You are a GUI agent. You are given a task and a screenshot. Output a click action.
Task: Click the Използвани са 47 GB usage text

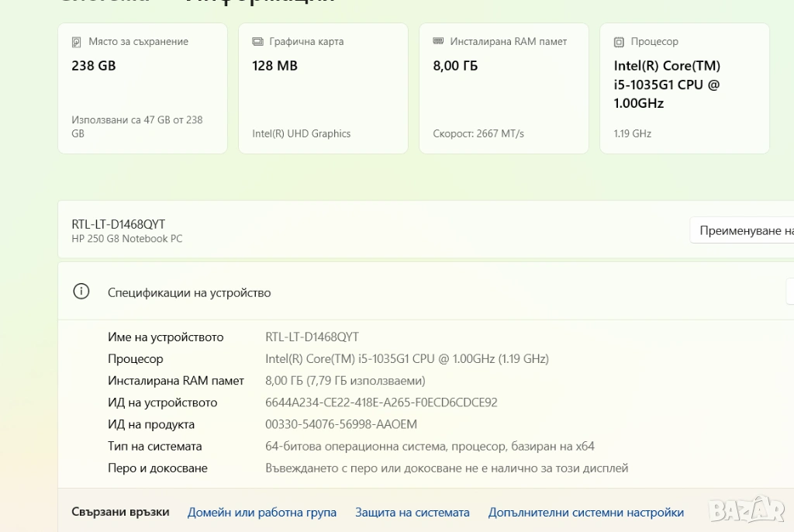pos(137,126)
